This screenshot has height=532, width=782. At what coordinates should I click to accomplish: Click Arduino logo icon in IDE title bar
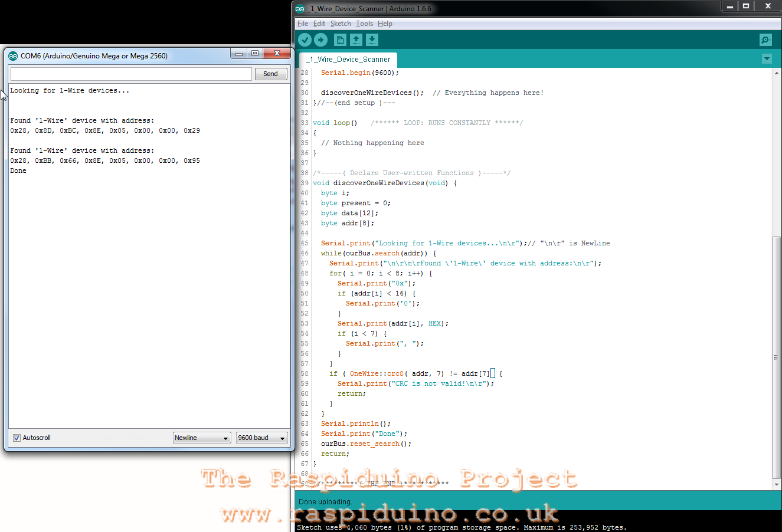click(300, 9)
